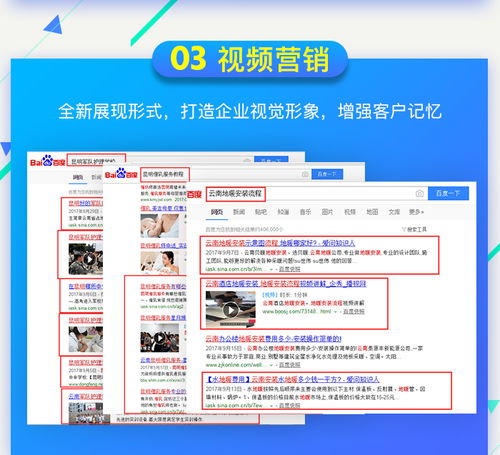Click green URL www.boosj.com/73148 in video result
The image size is (500, 455).
(x=297, y=311)
